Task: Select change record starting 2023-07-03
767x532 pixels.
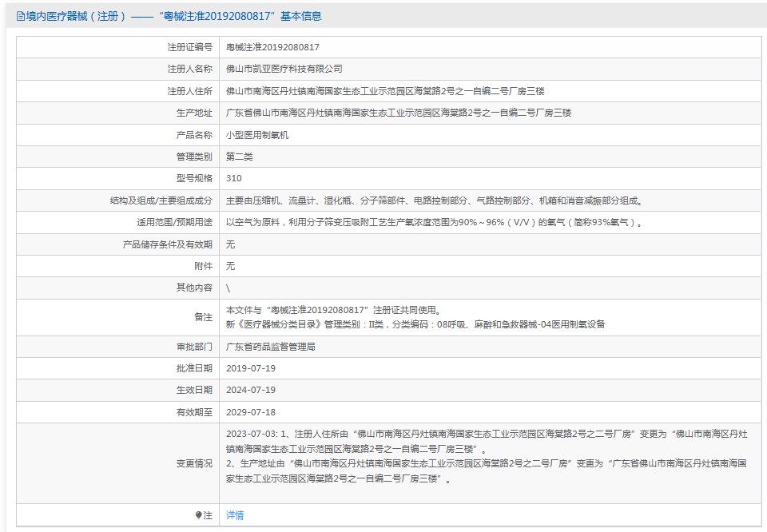Action: coord(487,441)
